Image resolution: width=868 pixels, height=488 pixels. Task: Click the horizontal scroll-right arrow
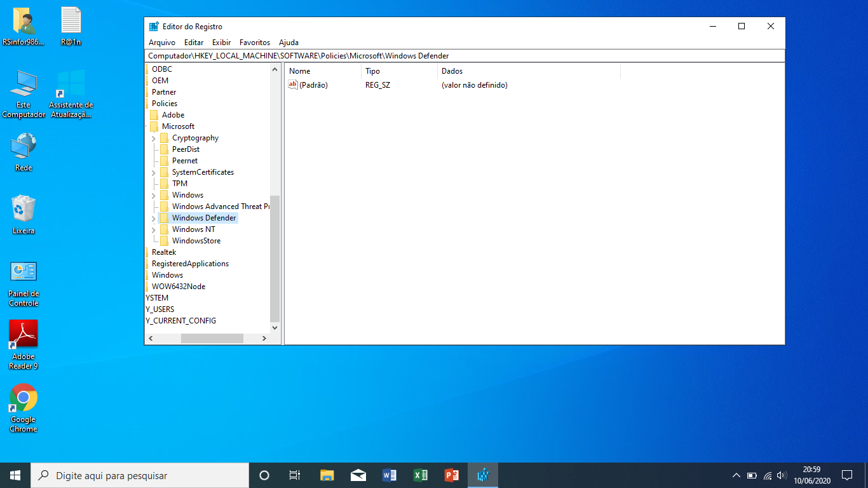tap(264, 339)
